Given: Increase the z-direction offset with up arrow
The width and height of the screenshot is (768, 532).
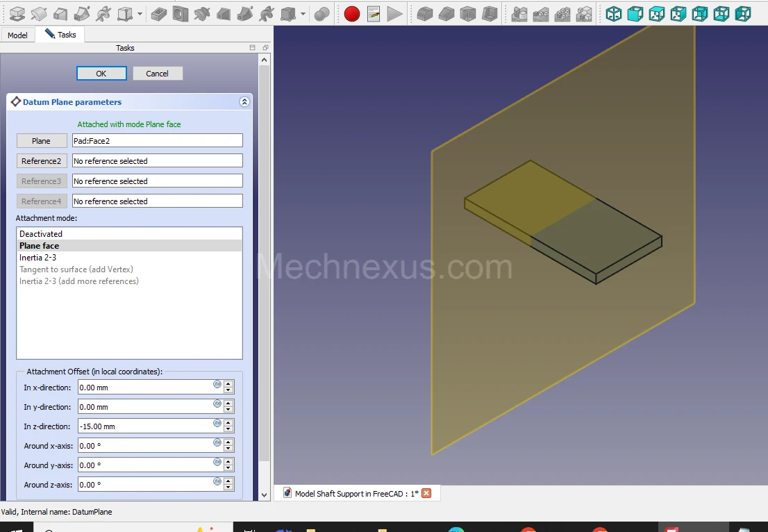Looking at the screenshot, I should tap(228, 423).
